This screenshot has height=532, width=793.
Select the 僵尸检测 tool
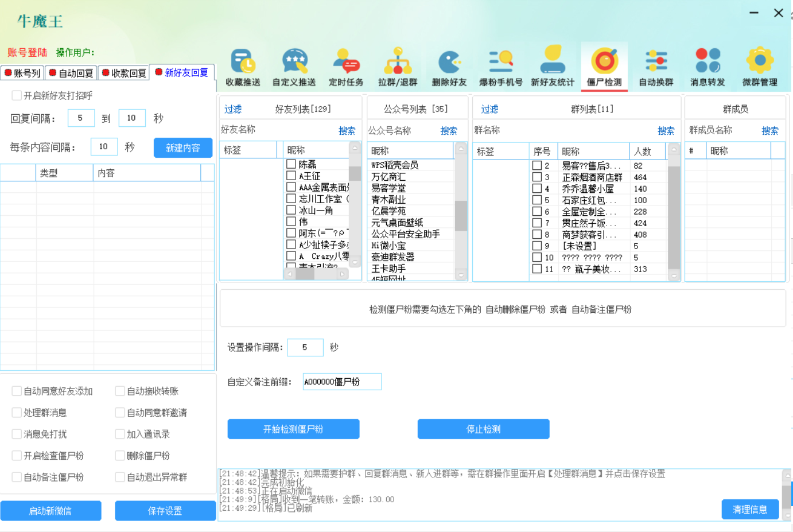[604, 67]
